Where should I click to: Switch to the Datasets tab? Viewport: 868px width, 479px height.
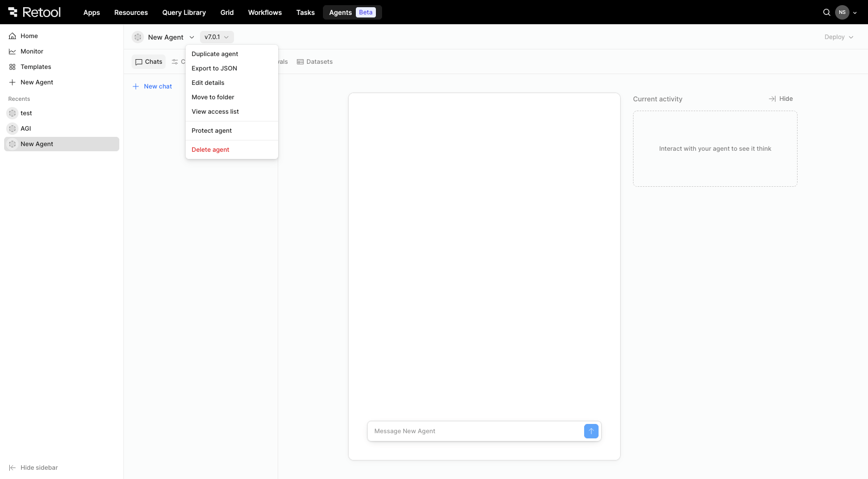[315, 62]
